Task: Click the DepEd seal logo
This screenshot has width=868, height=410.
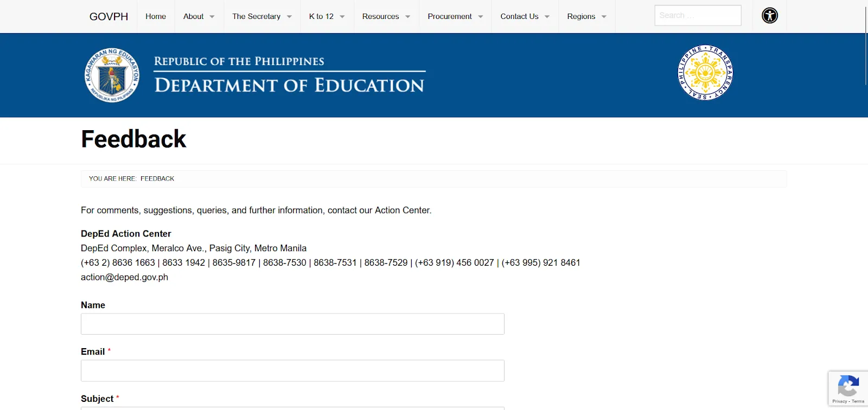Action: point(112,75)
